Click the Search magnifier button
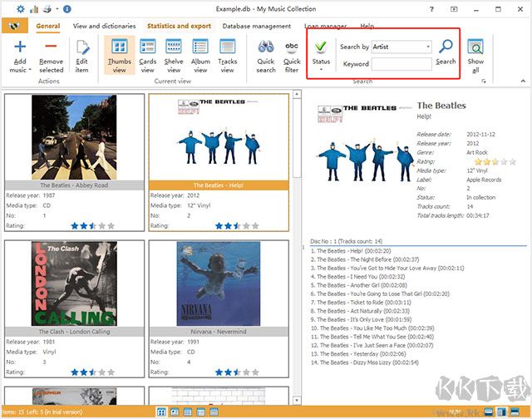The width and height of the screenshot is (532, 419). coord(446,52)
